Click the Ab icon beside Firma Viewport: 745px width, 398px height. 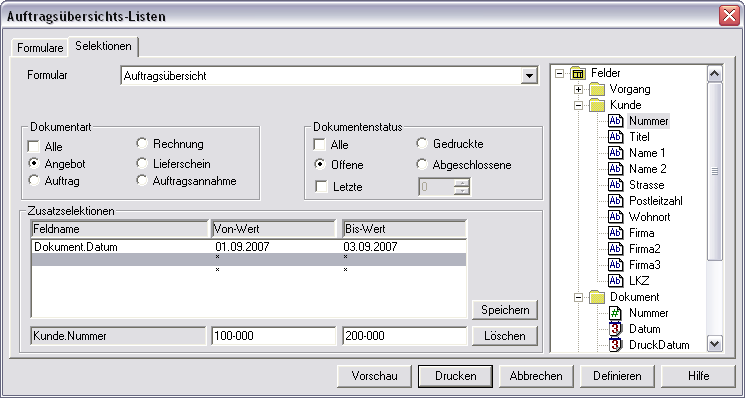click(x=615, y=233)
